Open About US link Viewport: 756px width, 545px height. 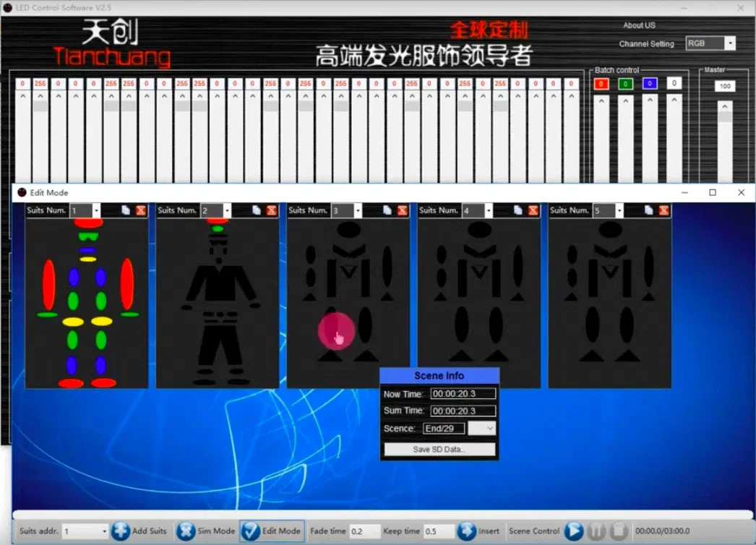click(639, 25)
